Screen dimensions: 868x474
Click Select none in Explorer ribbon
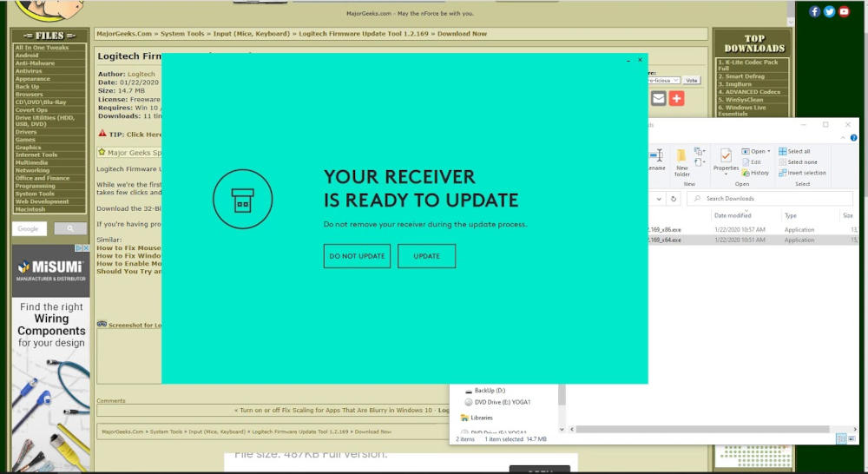click(x=798, y=162)
